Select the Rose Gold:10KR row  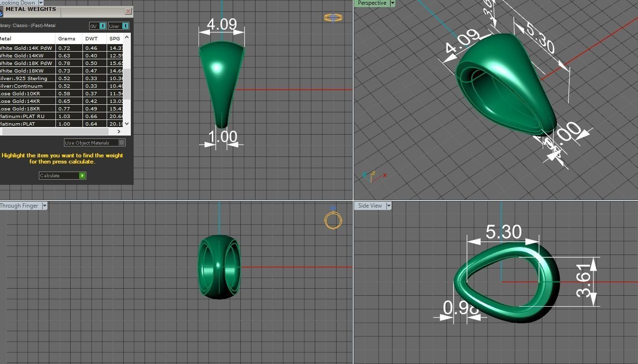[x=62, y=93]
